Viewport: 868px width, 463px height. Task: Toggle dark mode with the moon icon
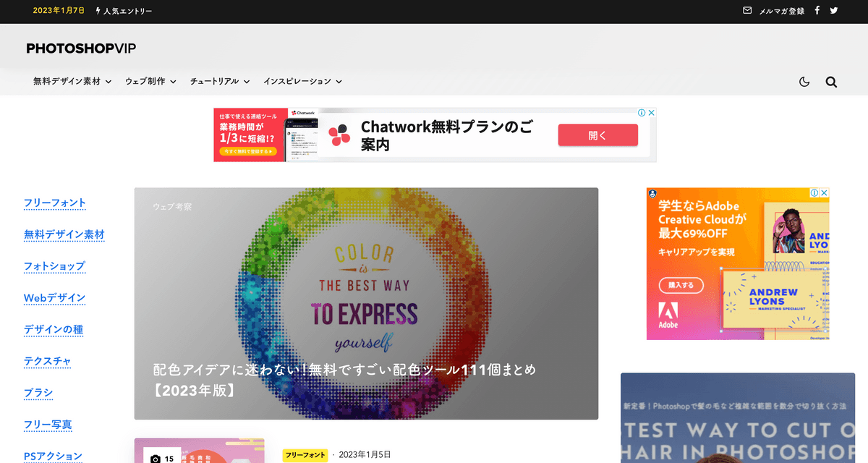pos(804,82)
